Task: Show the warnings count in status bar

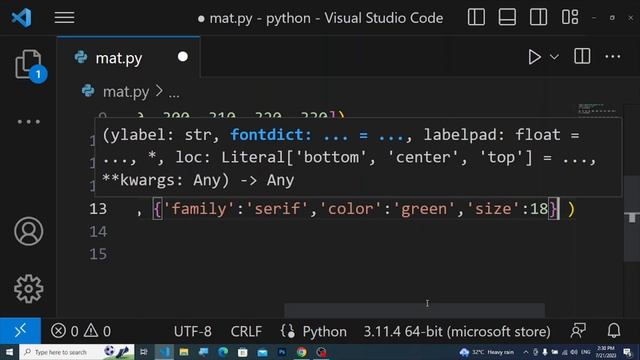Action: [97, 331]
